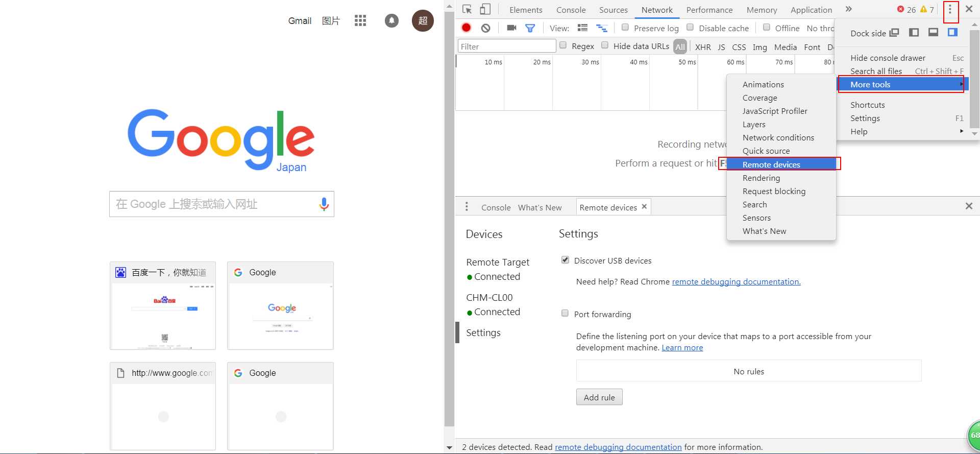Toggle the Offline checkbox
Viewport: 980px width, 454px height.
[766, 28]
